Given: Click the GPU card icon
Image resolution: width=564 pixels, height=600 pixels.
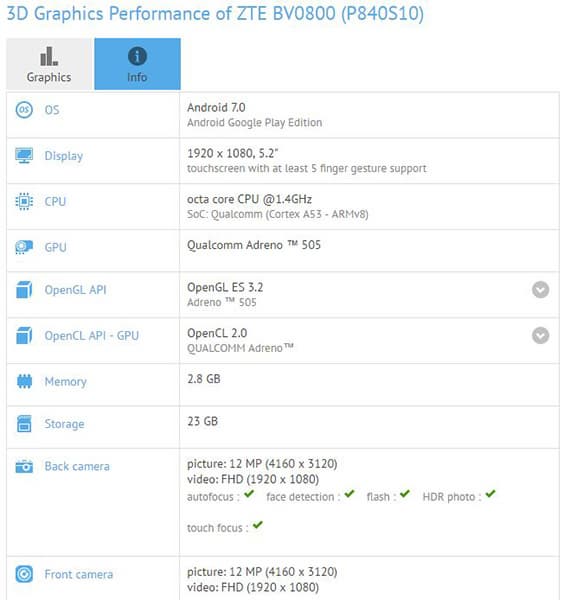Looking at the screenshot, I should [24, 247].
